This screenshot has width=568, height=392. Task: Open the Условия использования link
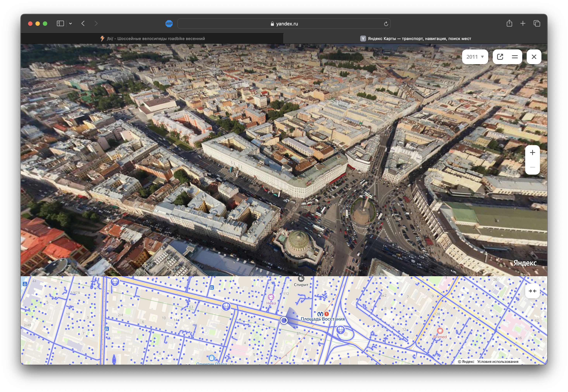click(498, 362)
